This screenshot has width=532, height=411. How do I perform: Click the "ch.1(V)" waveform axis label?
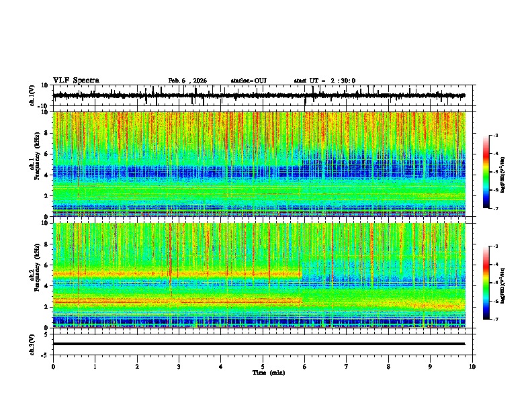point(32,95)
